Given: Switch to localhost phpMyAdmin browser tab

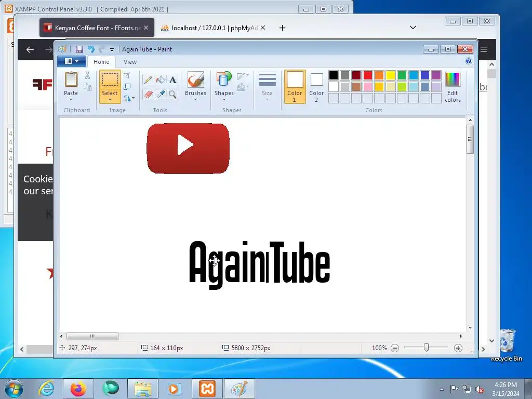Looking at the screenshot, I should click(214, 28).
